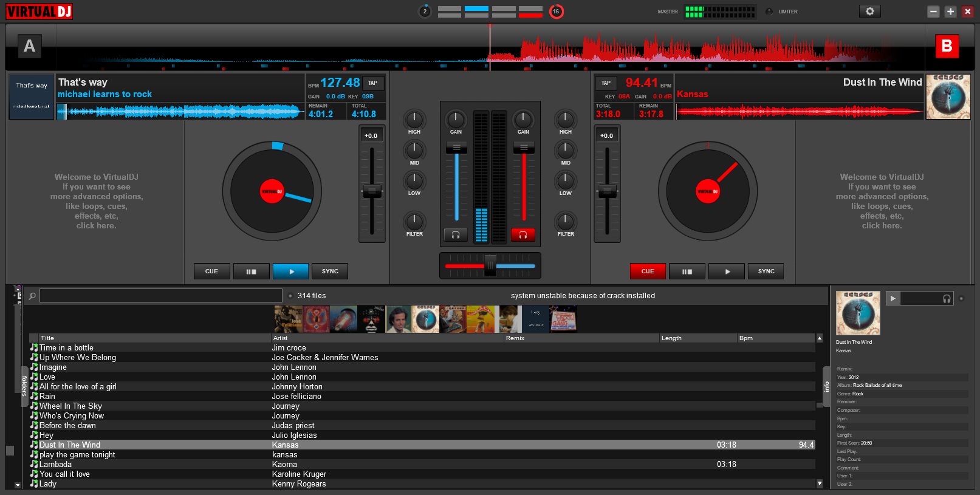980x495 pixels.
Task: Select track 'Before the dawn'
Action: tap(422, 426)
